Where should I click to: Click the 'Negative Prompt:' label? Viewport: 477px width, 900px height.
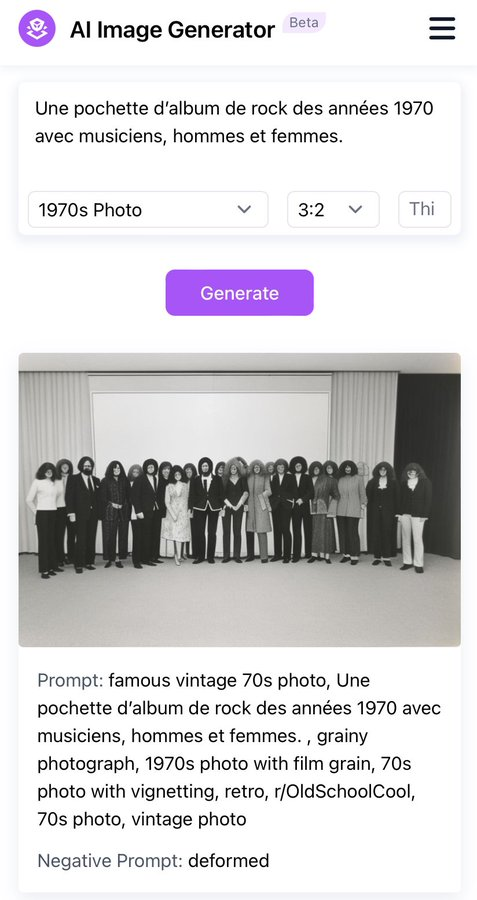tap(110, 860)
